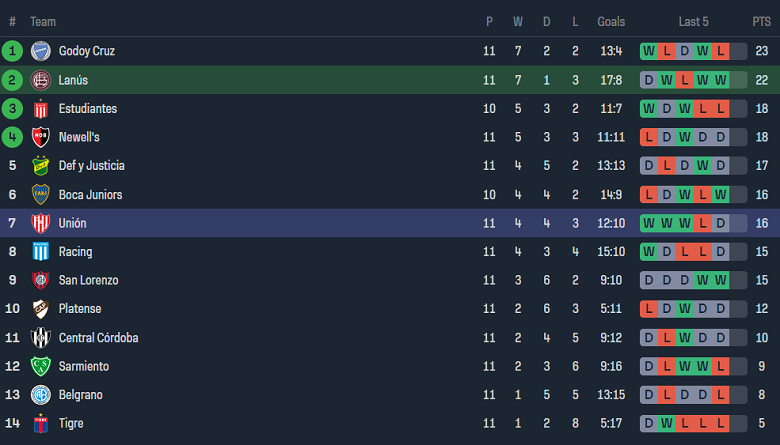The image size is (780, 445).
Task: Click the Boca Juniors crest
Action: coord(41,195)
